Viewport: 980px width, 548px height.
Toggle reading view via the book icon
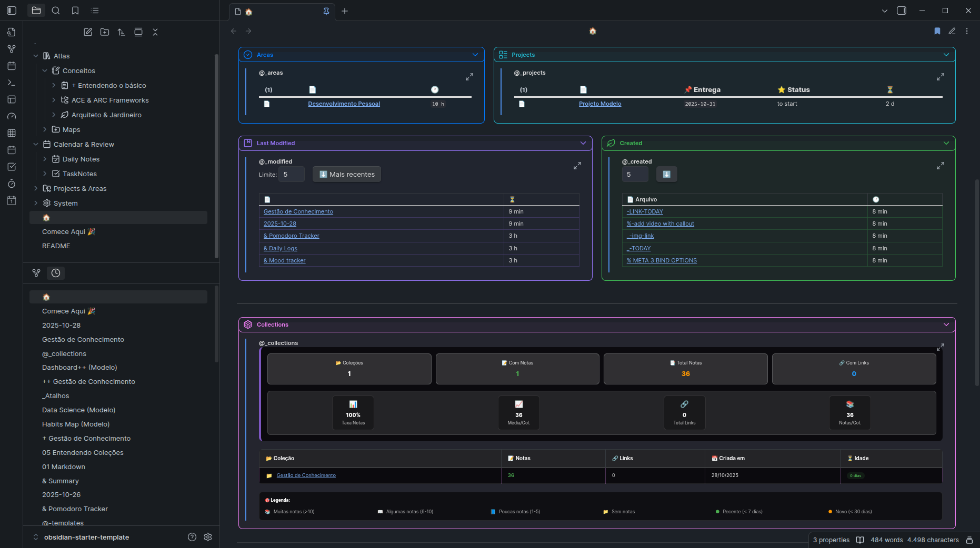pyautogui.click(x=859, y=540)
